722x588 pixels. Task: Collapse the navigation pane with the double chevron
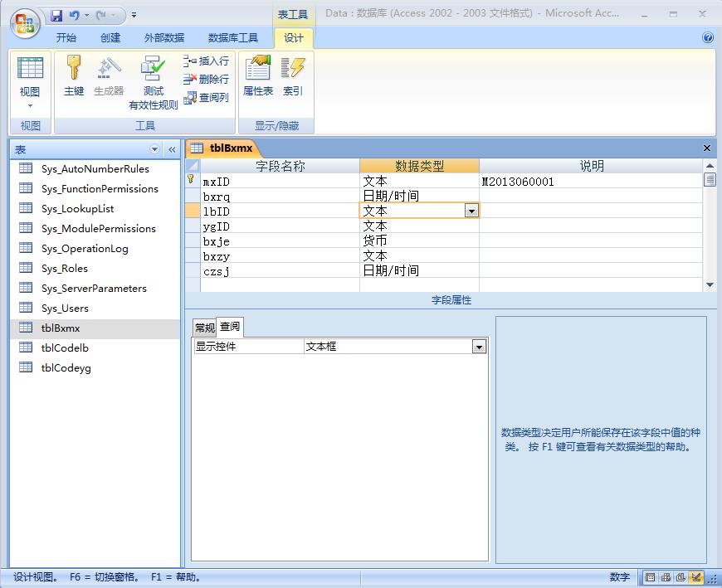(172, 149)
